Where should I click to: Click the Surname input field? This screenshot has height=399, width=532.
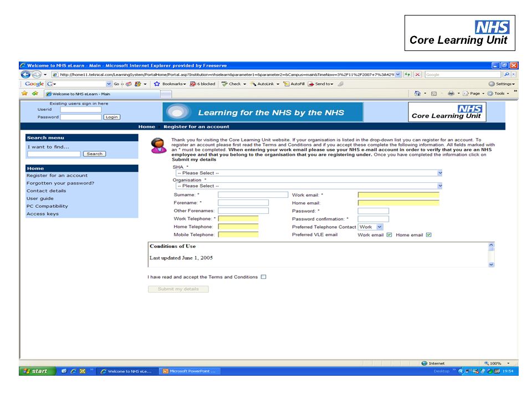pos(253,195)
